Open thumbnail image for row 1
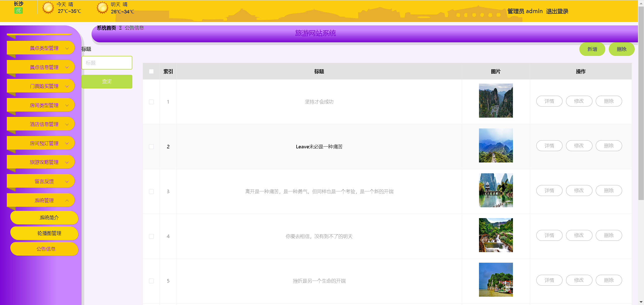This screenshot has height=305, width=644. 496,100
